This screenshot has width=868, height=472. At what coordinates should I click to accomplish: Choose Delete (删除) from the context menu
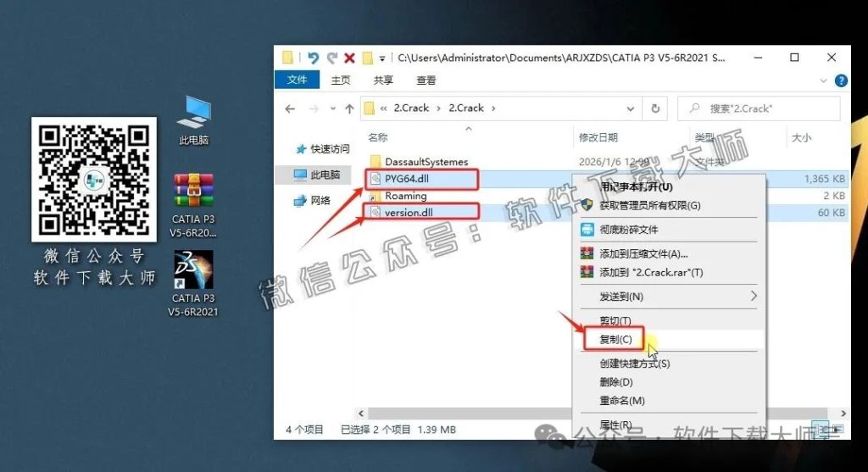(x=669, y=382)
